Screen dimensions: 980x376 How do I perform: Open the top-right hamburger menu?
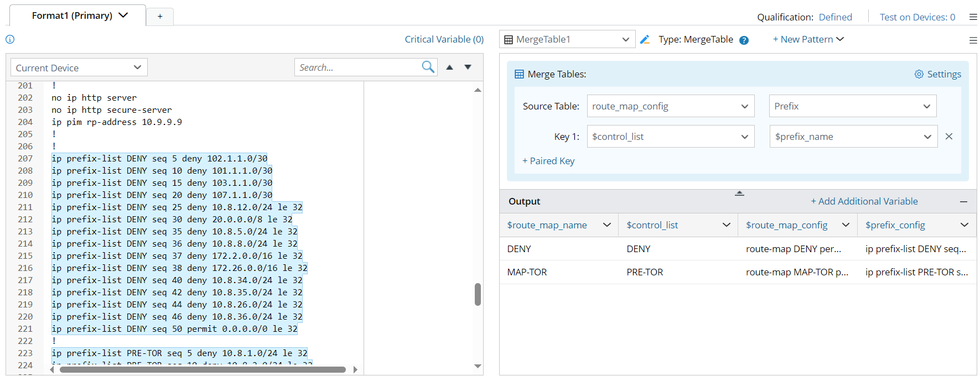click(973, 17)
